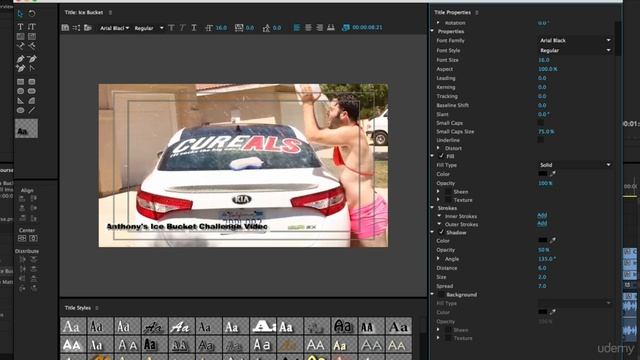Collapse the Strokes section
Screen dimensions: 640x360
[432, 208]
